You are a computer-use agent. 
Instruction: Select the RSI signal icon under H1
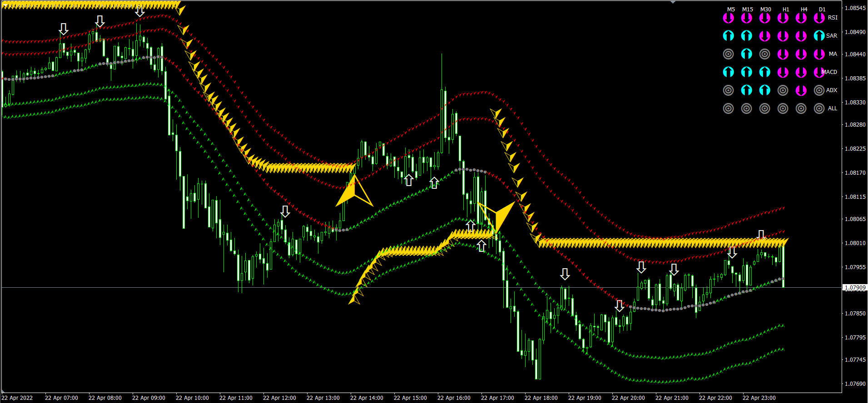click(x=783, y=18)
